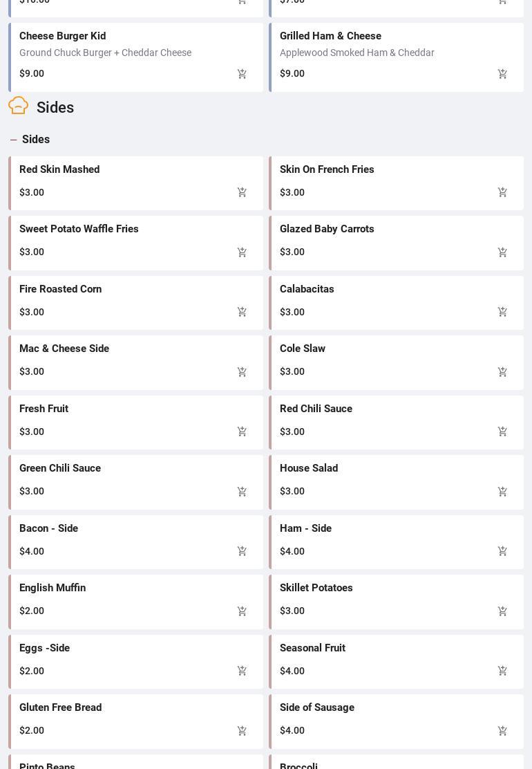Viewport: 532px width, 769px height.
Task: Add Glazed Baby Carrots to cart
Action: tap(502, 252)
